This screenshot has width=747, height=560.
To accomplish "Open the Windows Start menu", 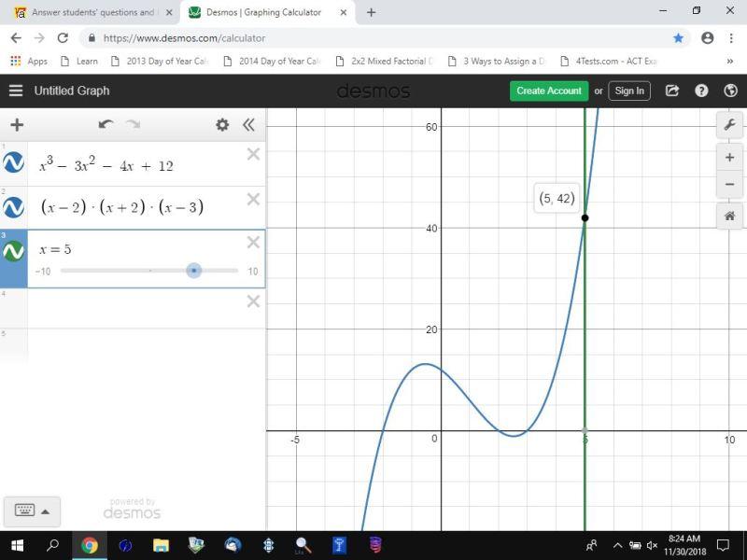I will 17,545.
